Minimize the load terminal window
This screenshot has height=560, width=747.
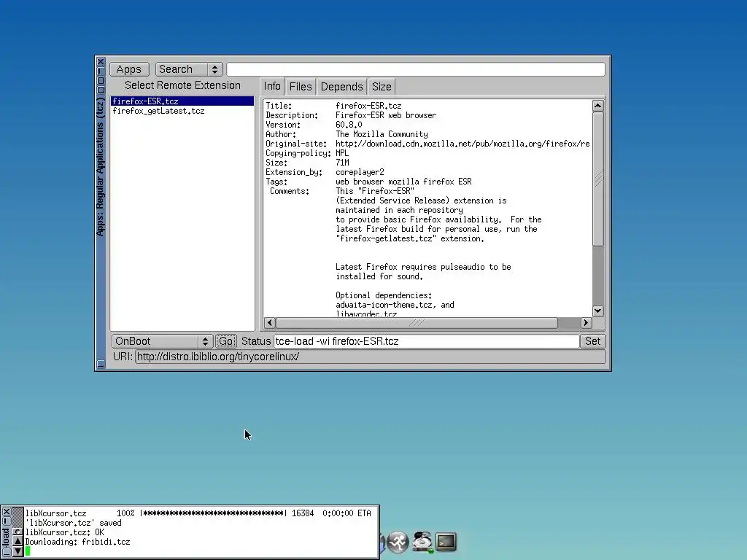6,521
